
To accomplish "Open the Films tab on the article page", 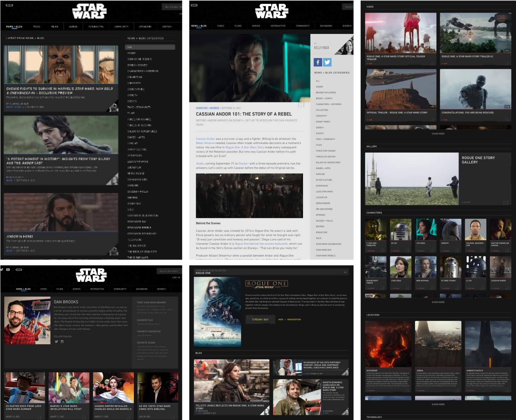I will [238, 26].
